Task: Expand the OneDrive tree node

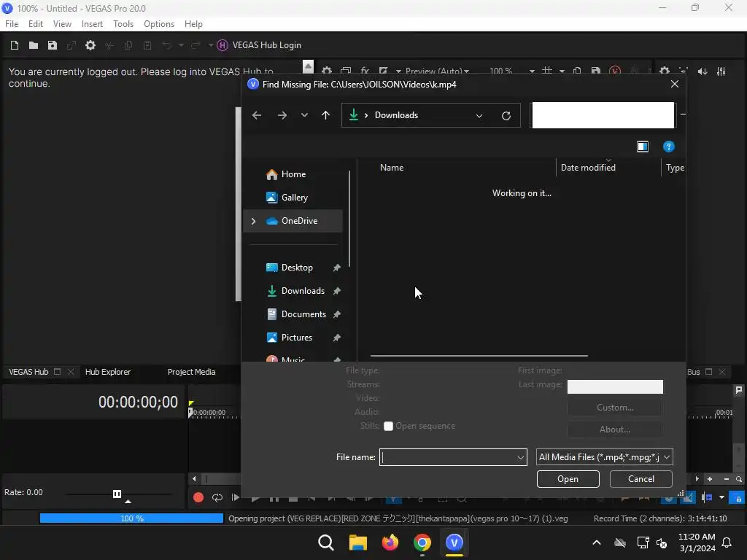Action: 253,221
